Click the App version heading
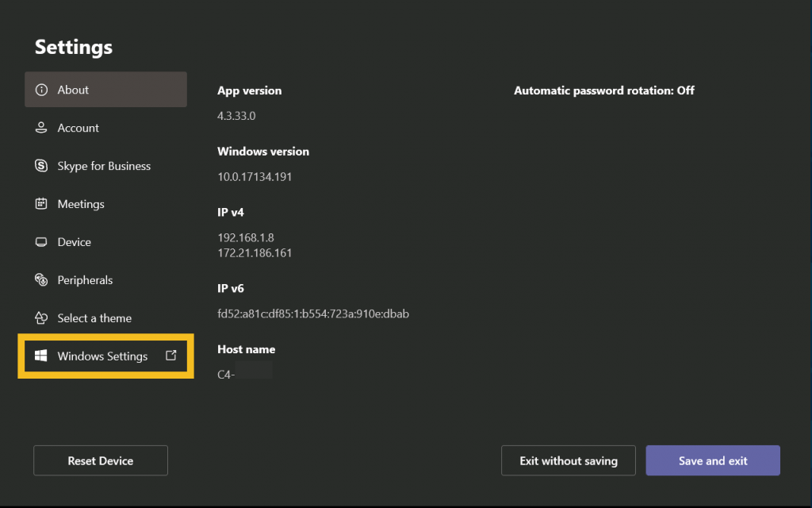The width and height of the screenshot is (812, 508). [x=249, y=90]
